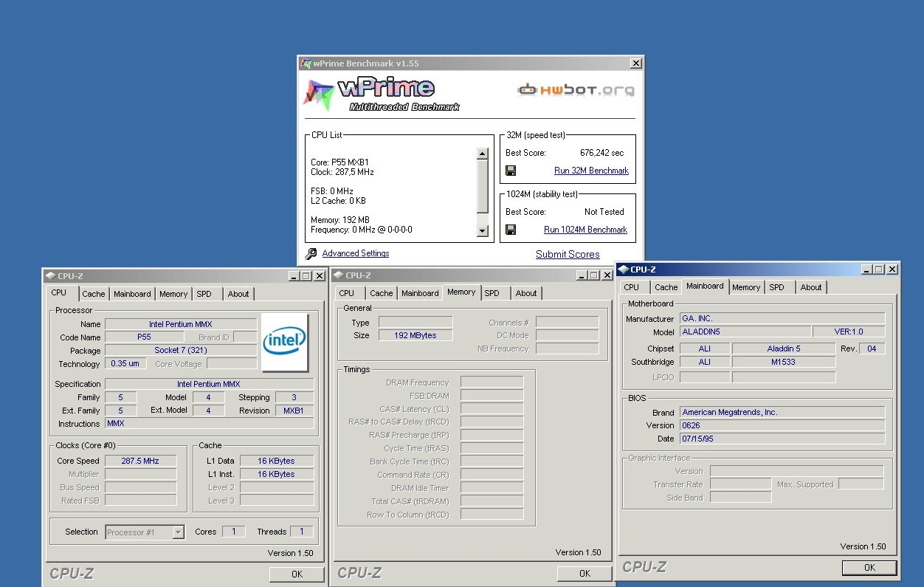Click the Clock: 287,5 MHz line
Screen dimensions: 924x587
342,172
